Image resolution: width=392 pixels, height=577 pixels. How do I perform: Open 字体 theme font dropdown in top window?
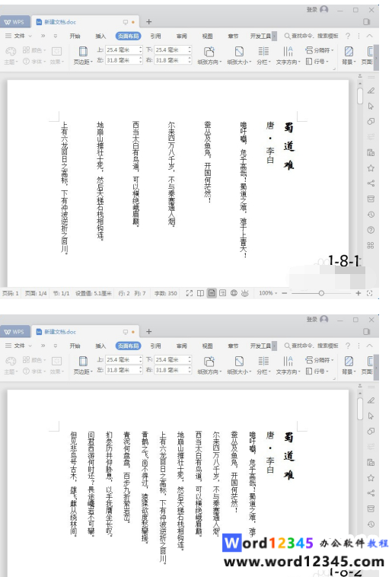[34, 62]
